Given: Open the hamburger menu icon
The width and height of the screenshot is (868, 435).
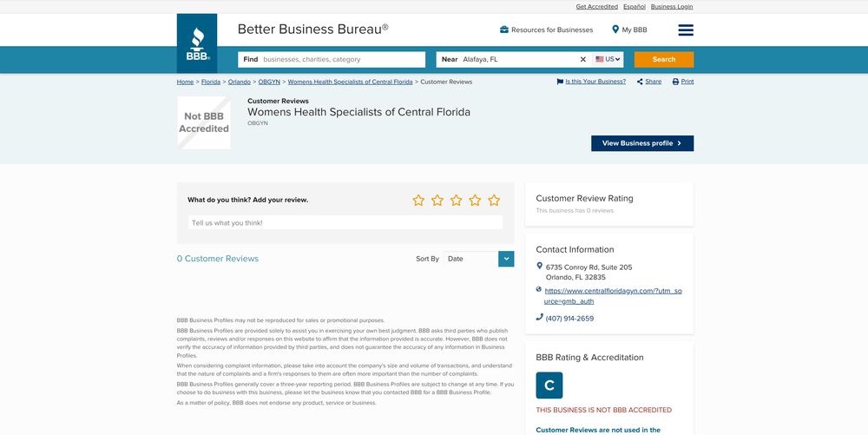Looking at the screenshot, I should (686, 30).
